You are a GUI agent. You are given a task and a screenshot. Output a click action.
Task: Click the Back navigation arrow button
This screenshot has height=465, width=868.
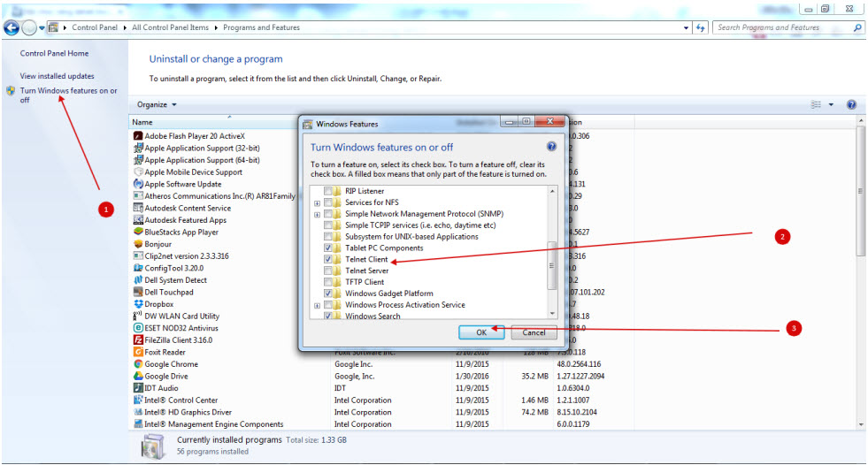(x=12, y=28)
